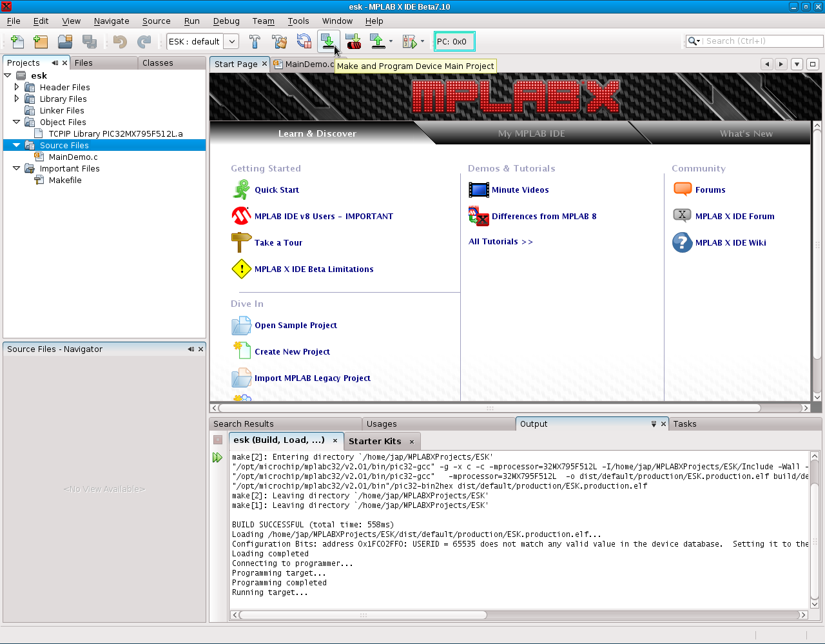Click the MPLAB X IDE Forum icon
This screenshot has width=825, height=644.
click(x=682, y=215)
